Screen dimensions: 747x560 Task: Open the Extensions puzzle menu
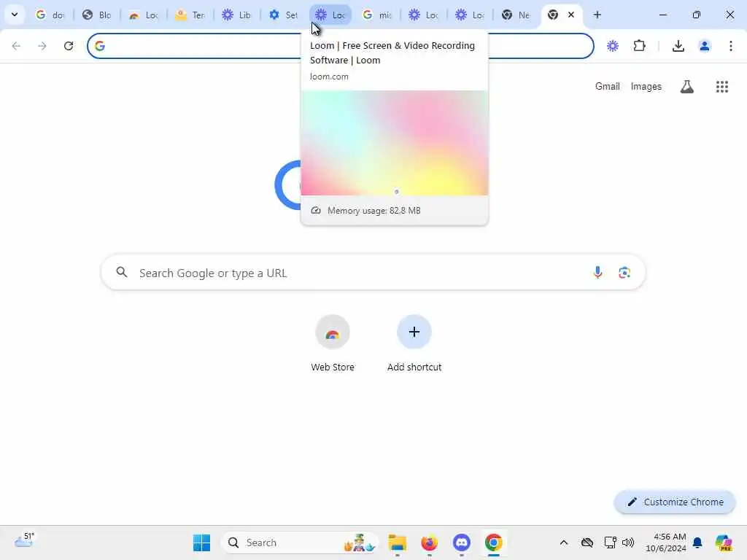[639, 46]
